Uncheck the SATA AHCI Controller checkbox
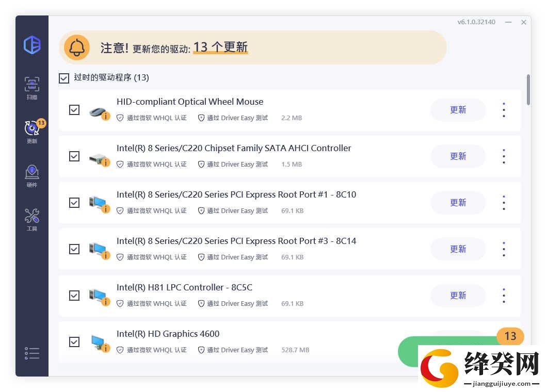Viewport: 547px width, 392px height. point(74,156)
